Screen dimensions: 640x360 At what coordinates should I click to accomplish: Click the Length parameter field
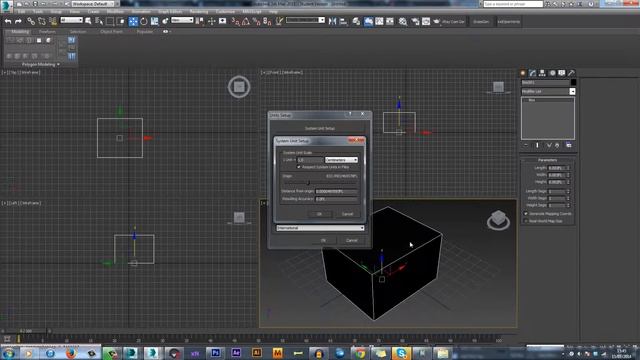pyautogui.click(x=556, y=168)
